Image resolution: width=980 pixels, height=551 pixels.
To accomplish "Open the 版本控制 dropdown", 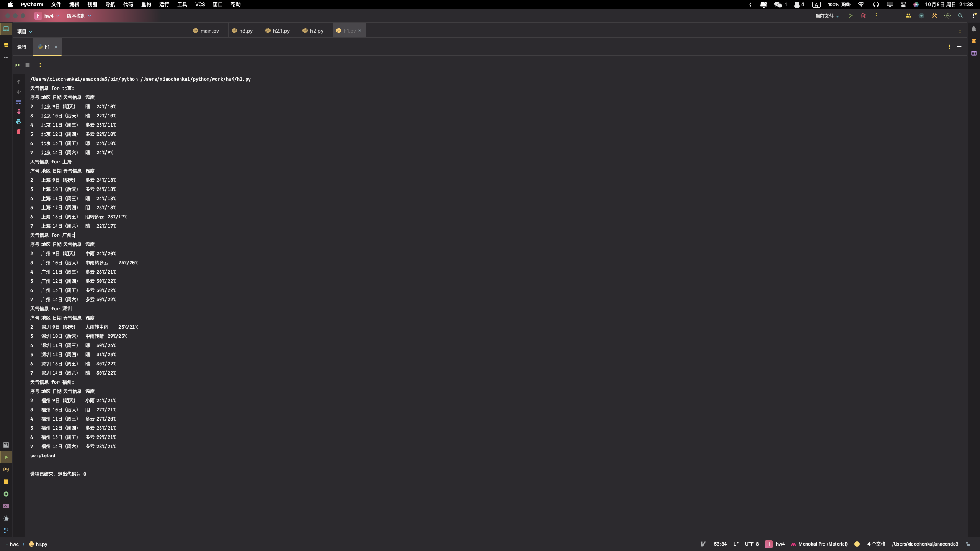I will 79,16.
